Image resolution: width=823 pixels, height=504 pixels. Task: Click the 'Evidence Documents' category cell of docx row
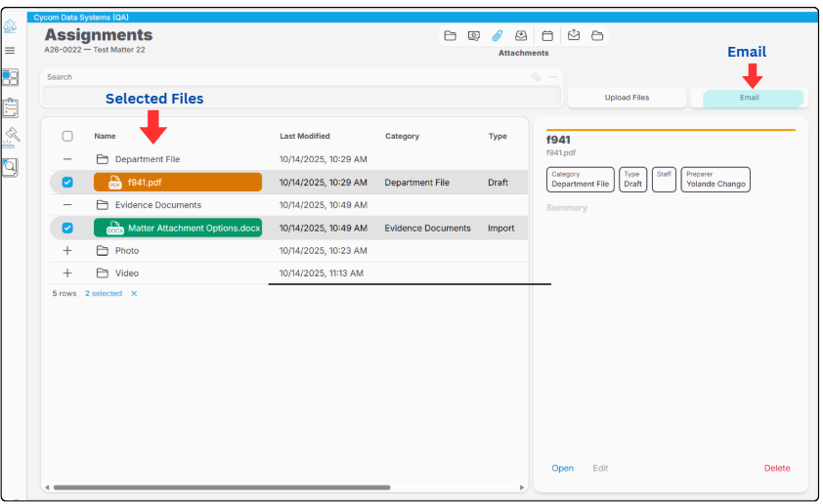427,229
